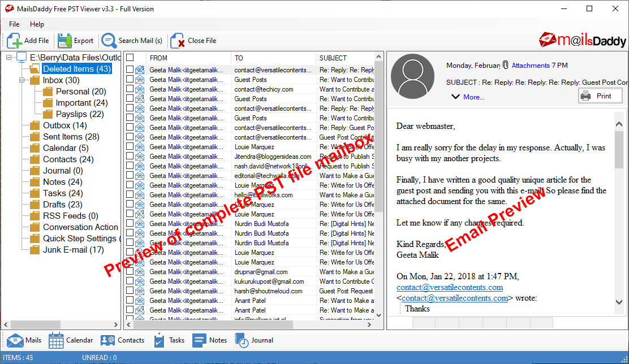
Task: Click the Inbox folder icon
Action: [x=35, y=81]
